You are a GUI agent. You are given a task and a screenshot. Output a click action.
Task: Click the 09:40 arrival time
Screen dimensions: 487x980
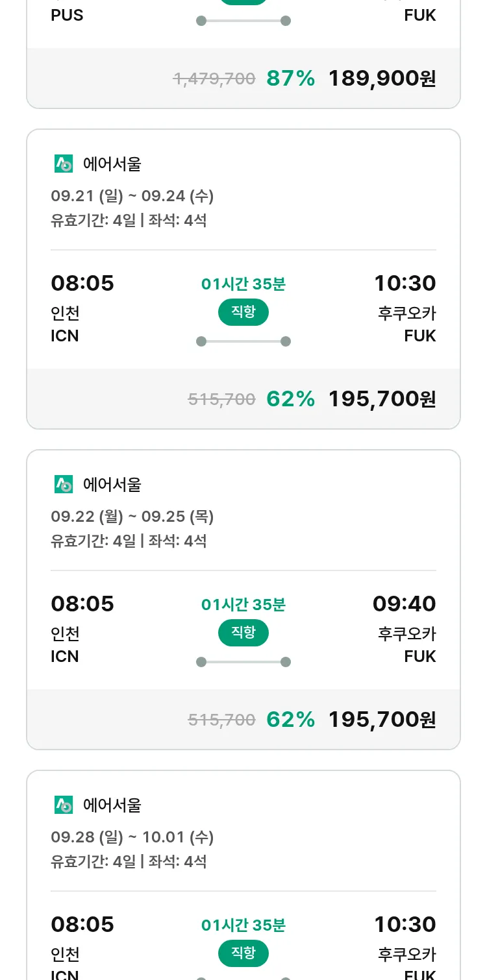[x=404, y=604]
